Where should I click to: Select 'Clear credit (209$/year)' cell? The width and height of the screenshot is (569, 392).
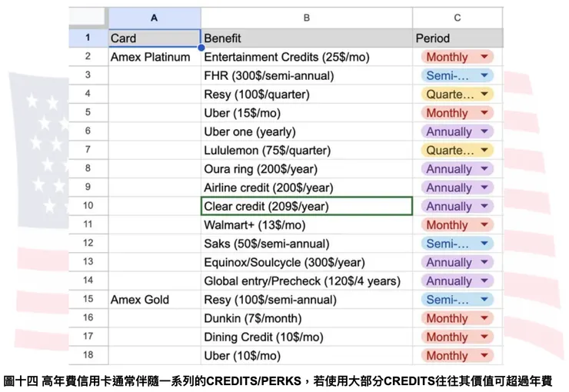pyautogui.click(x=307, y=206)
